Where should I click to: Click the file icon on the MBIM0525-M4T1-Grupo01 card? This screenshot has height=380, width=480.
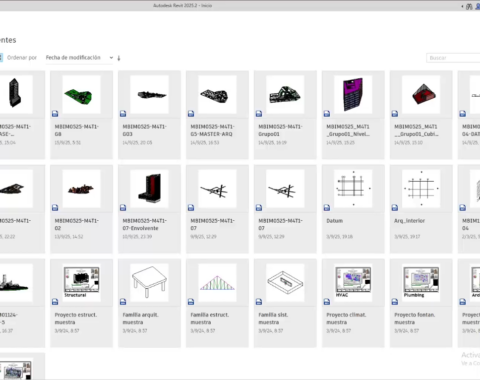click(x=259, y=114)
